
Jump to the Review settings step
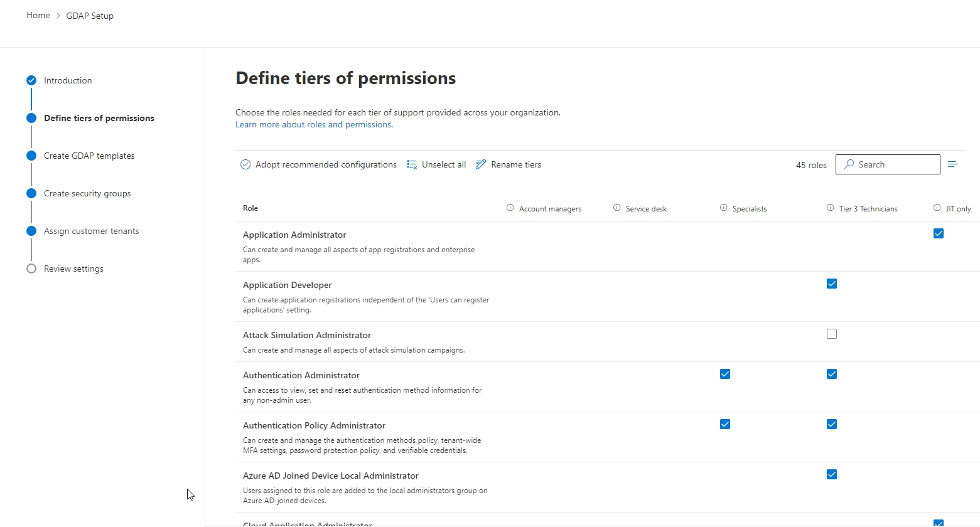pyautogui.click(x=73, y=269)
